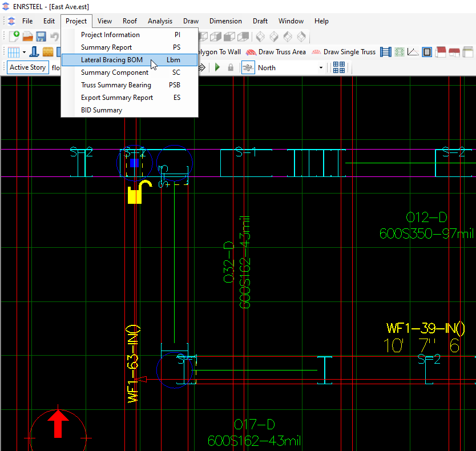Click the four-square grid layout icon

pos(339,67)
